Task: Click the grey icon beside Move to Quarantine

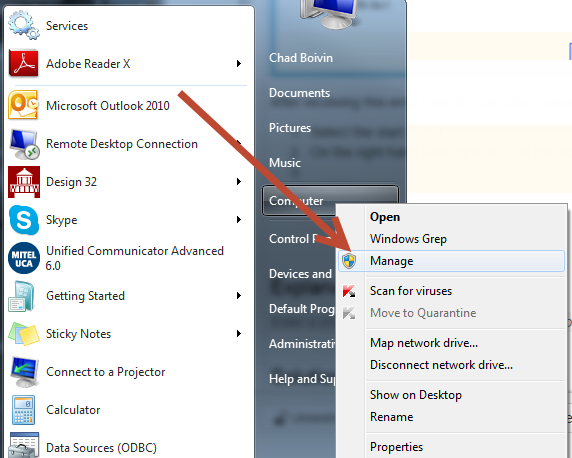Action: click(349, 313)
